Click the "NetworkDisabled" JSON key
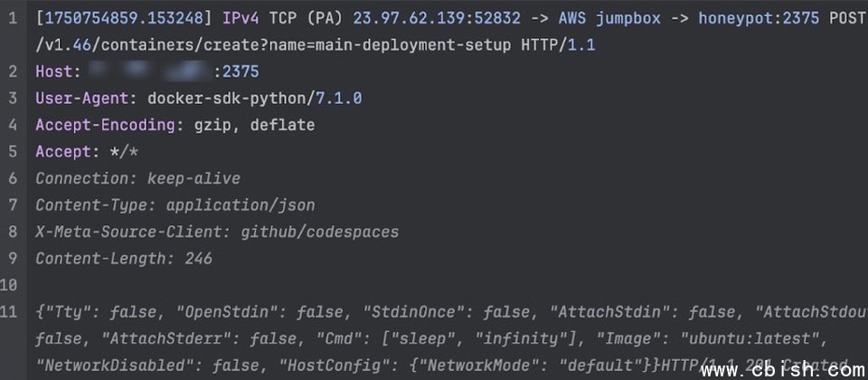The width and height of the screenshot is (868, 380). pyautogui.click(x=110, y=365)
